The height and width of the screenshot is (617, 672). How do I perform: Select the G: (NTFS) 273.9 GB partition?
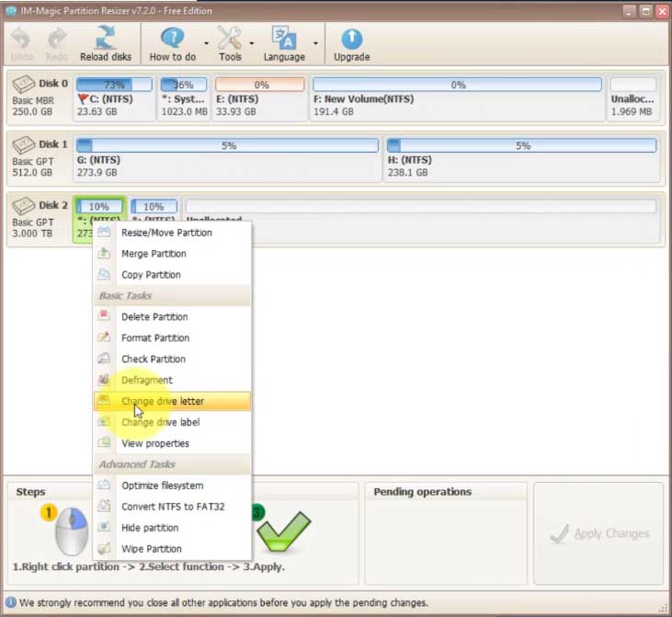pyautogui.click(x=227, y=159)
